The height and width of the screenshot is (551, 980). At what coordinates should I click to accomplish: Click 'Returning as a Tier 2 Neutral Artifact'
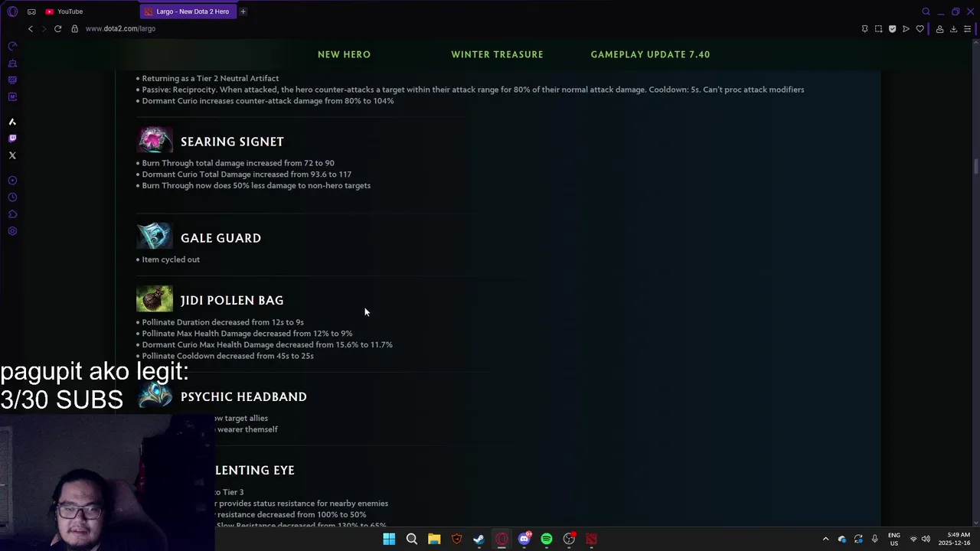coord(210,78)
